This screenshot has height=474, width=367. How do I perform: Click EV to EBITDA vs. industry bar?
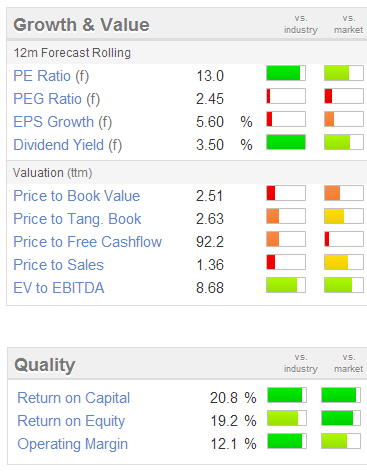[286, 285]
